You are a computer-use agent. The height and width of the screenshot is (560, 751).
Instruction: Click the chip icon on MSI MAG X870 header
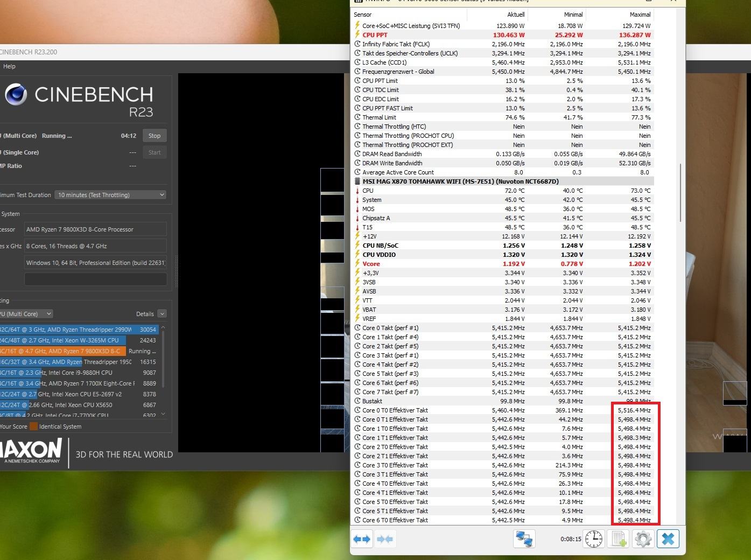pos(357,181)
